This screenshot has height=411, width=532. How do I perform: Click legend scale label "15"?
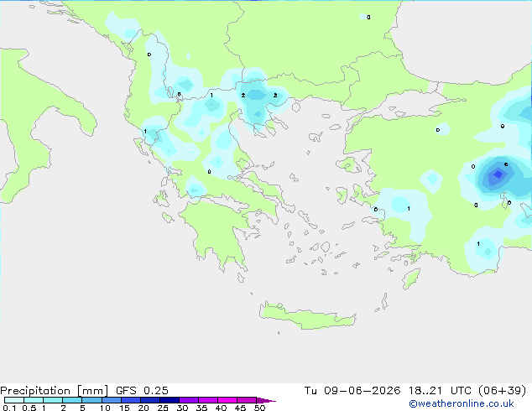124,408
